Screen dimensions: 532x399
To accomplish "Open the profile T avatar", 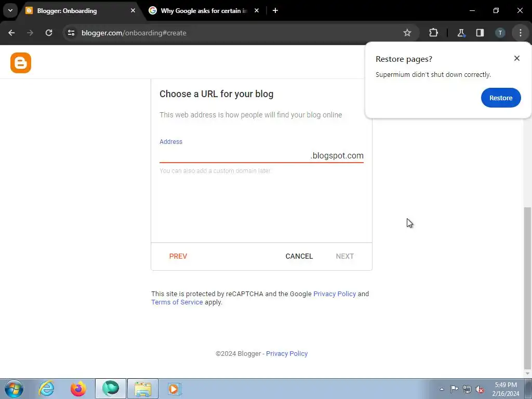I will coord(500,33).
